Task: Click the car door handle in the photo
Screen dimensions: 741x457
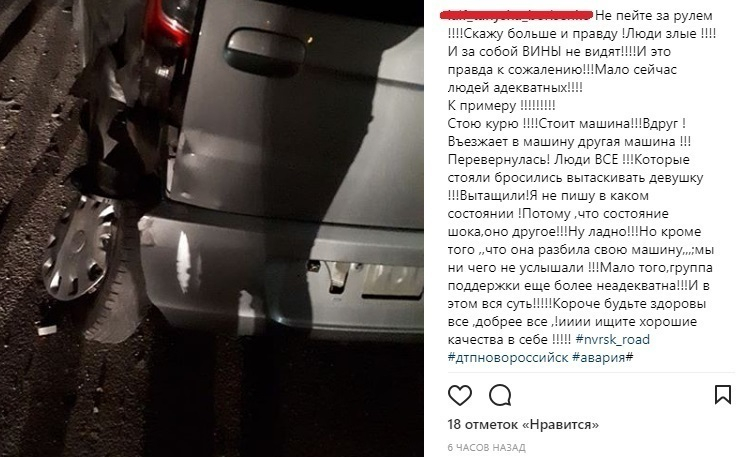Action: pos(265,52)
